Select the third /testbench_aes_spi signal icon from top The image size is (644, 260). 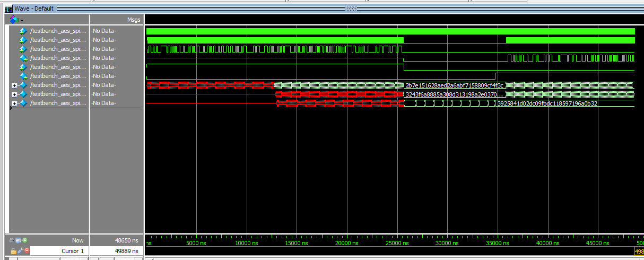[23, 49]
